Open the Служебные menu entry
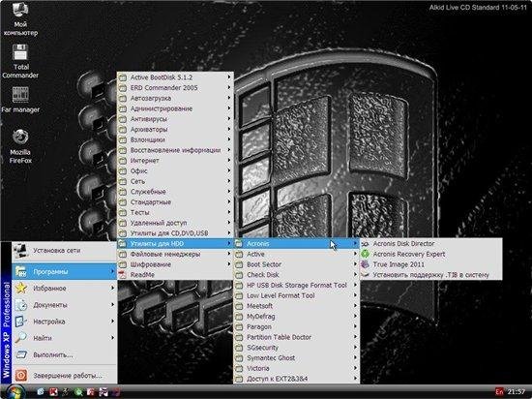Viewport: 532px width, 399px height. 175,192
